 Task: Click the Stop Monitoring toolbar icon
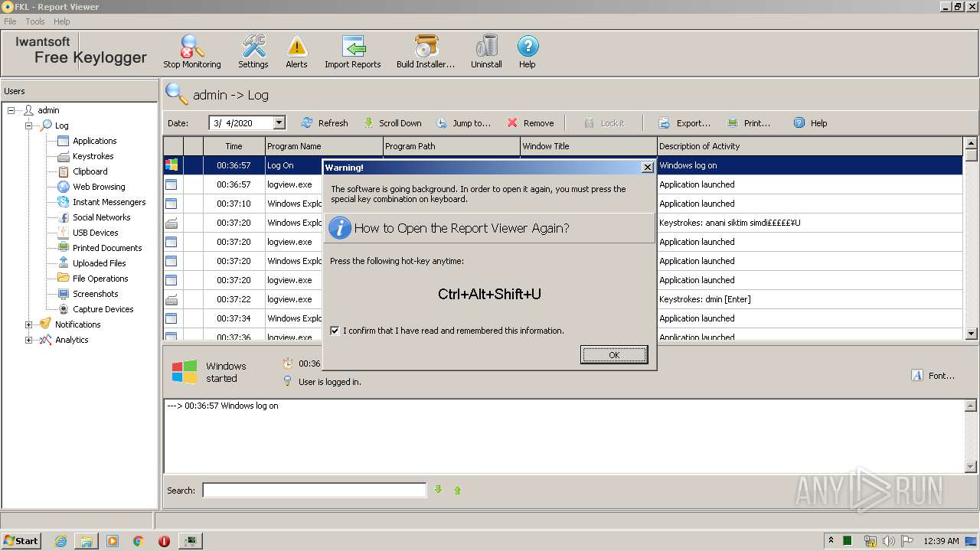[191, 51]
